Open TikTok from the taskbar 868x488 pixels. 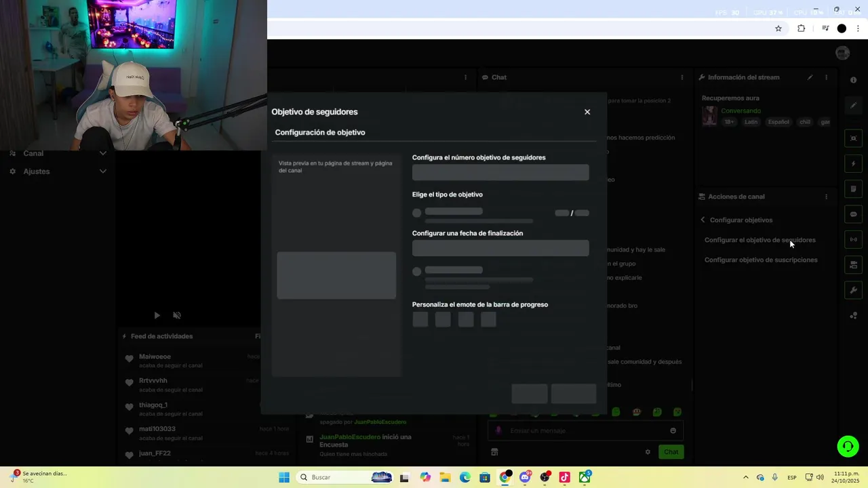[x=564, y=477]
